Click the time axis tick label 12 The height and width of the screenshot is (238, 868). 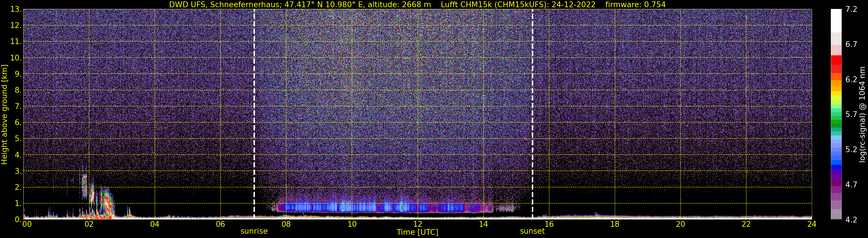[x=417, y=224]
